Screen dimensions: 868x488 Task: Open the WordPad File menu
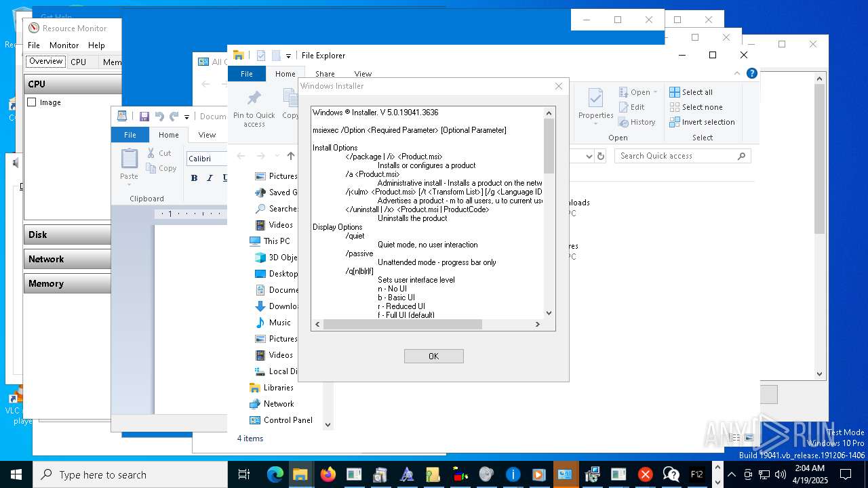click(130, 135)
